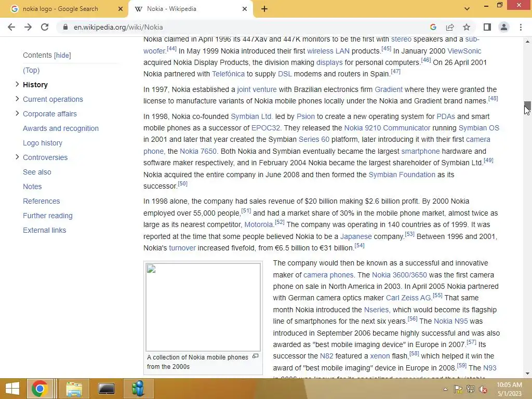Open the Carl Zeiss AG link
The image size is (532, 399).
click(408, 298)
